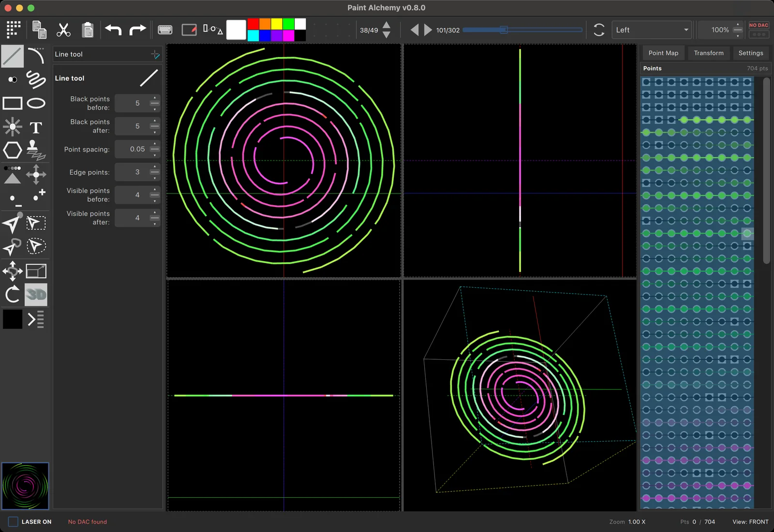Open the grid dots menu icon

pos(14,30)
